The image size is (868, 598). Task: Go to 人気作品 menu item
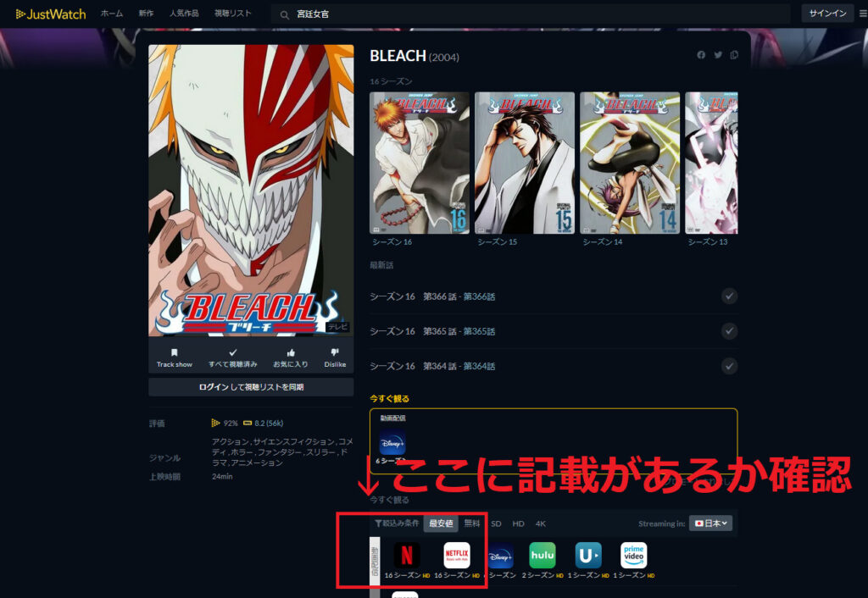[184, 14]
